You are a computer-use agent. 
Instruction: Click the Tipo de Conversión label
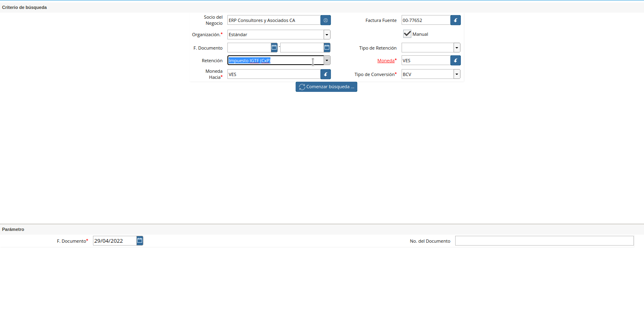click(375, 74)
